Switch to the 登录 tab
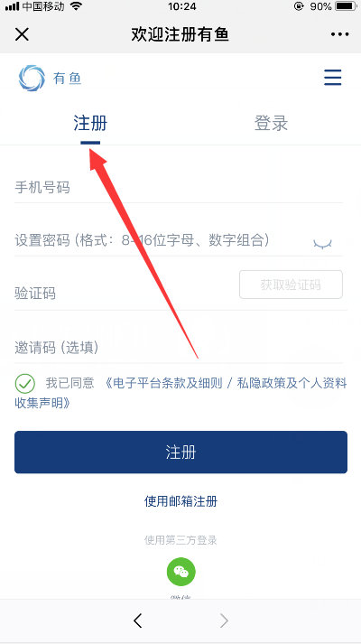The image size is (361, 644). [271, 123]
